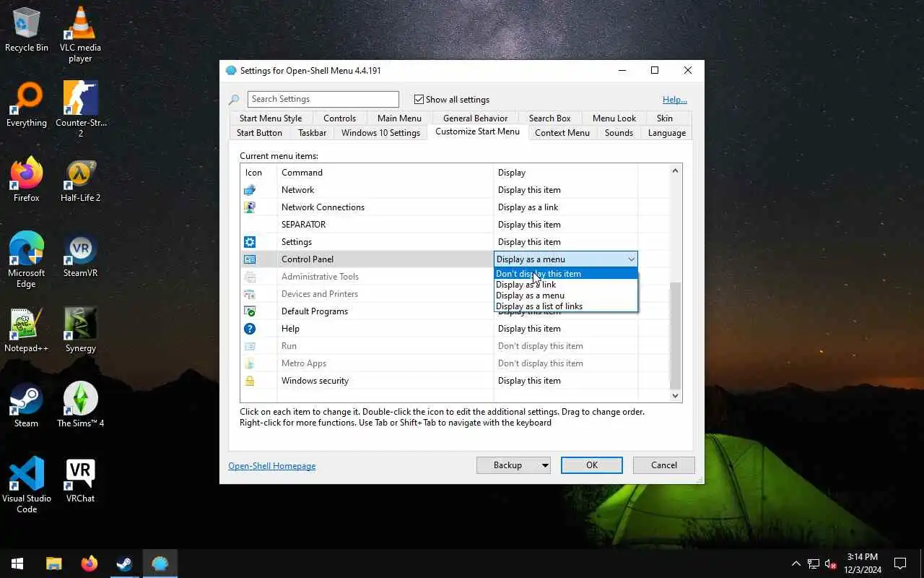This screenshot has height=578, width=924.
Task: Switch to the Controls tab
Action: (339, 118)
